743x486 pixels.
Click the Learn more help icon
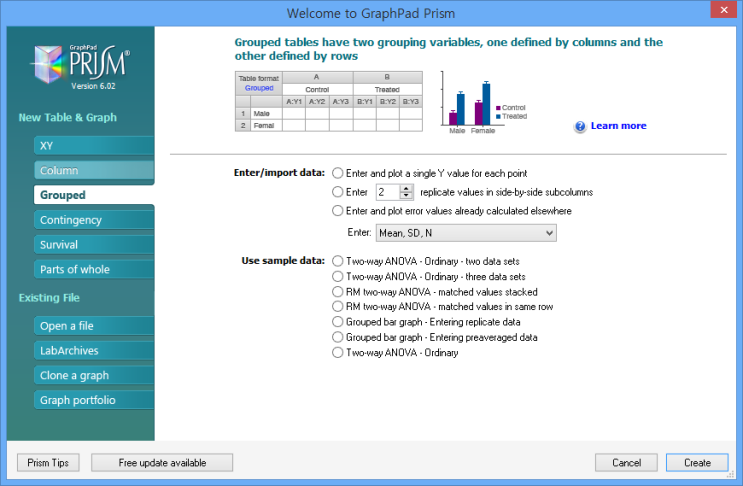point(580,126)
